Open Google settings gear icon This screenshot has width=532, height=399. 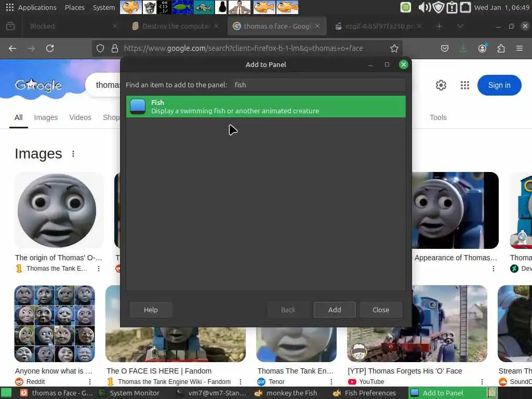pos(441,85)
